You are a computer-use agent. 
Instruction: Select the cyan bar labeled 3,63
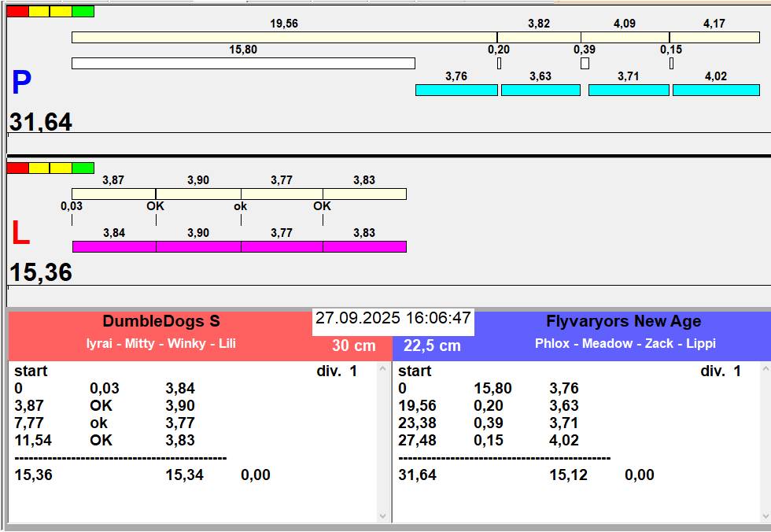click(x=541, y=90)
